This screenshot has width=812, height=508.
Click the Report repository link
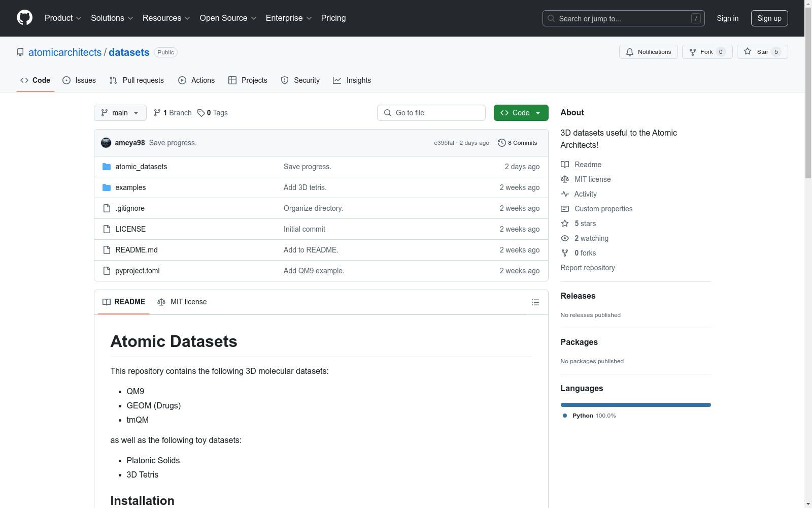[x=588, y=268]
